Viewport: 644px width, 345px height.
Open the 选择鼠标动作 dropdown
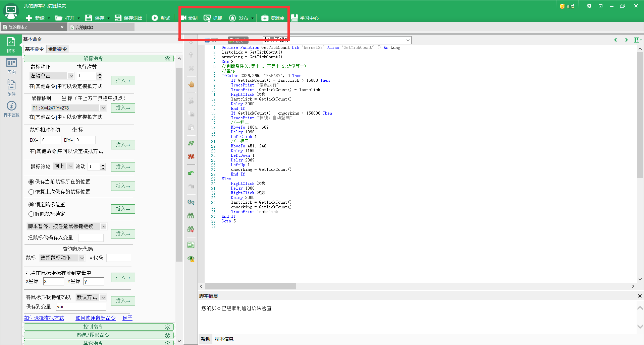pos(82,258)
